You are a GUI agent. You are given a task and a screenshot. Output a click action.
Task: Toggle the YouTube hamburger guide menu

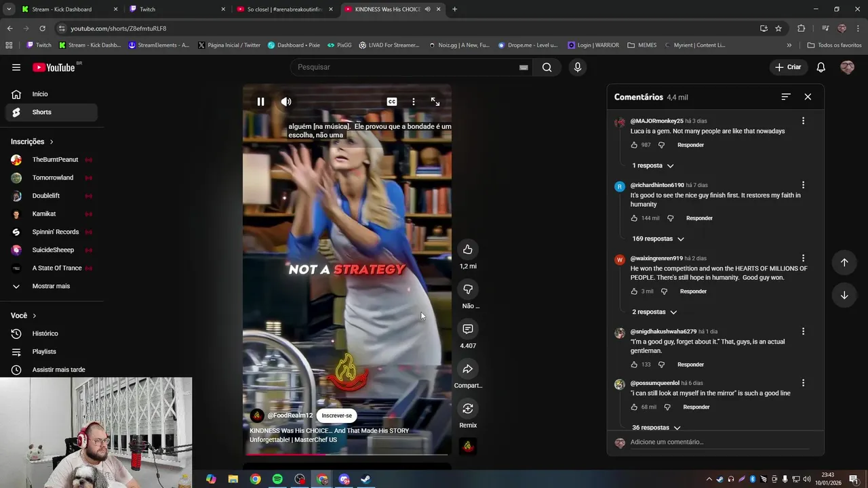click(16, 67)
